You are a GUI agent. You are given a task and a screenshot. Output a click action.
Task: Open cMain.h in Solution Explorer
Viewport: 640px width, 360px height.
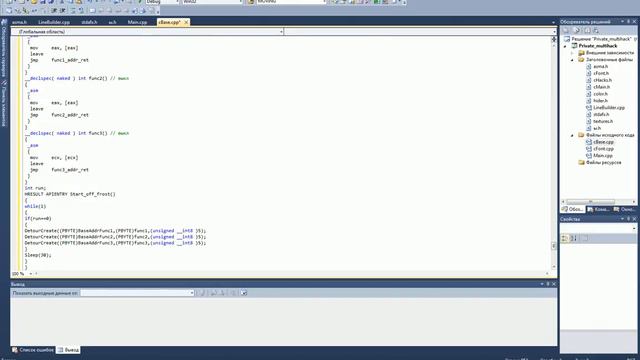tap(602, 87)
